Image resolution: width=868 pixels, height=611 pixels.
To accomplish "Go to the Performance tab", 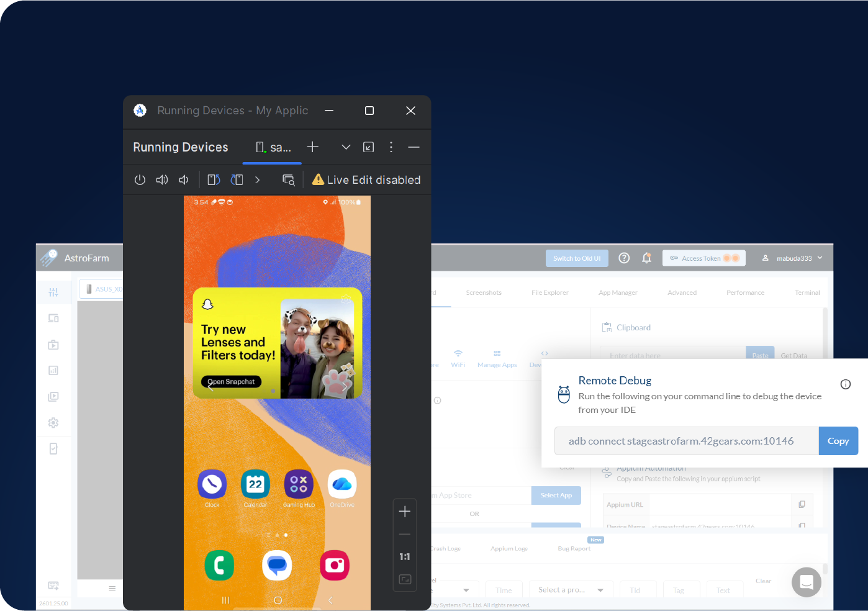I will (745, 292).
